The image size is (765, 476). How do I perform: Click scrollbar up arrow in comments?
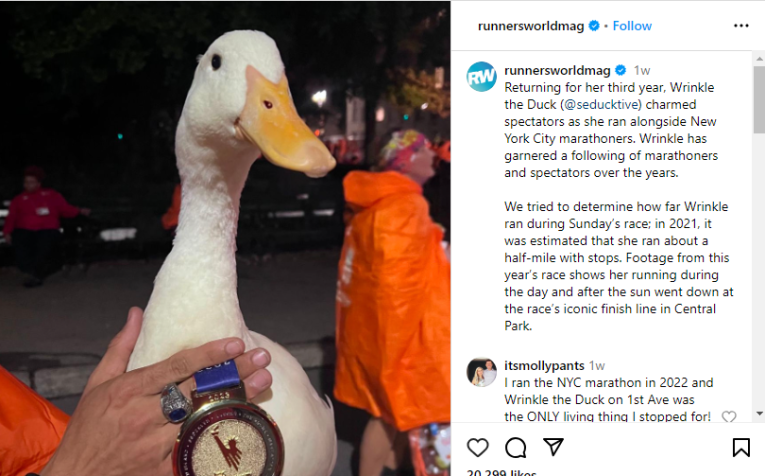(x=759, y=59)
